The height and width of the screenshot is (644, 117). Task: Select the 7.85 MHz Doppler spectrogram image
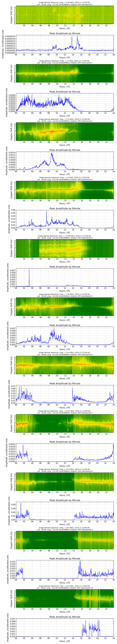point(65,307)
